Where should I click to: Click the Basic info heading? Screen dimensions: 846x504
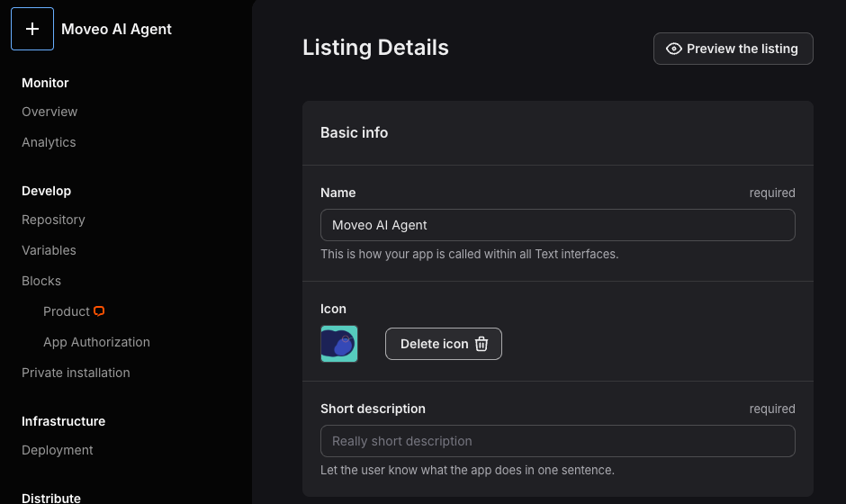point(354,132)
